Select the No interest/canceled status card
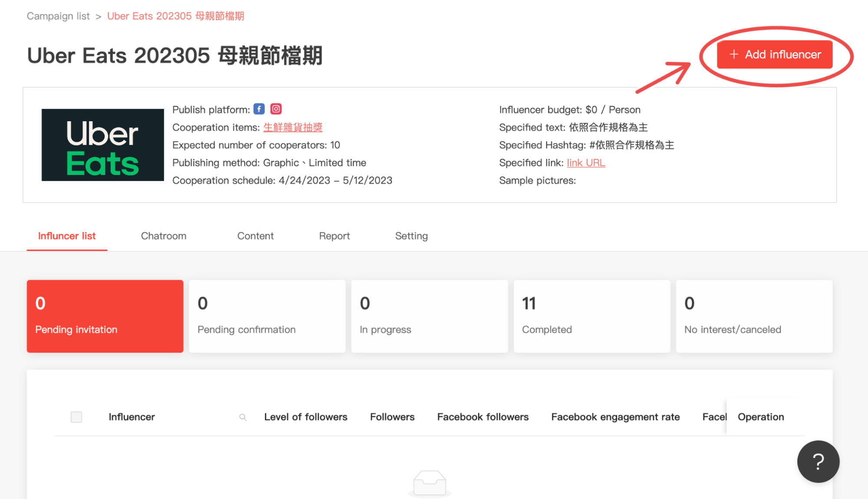This screenshot has height=499, width=868. (754, 316)
